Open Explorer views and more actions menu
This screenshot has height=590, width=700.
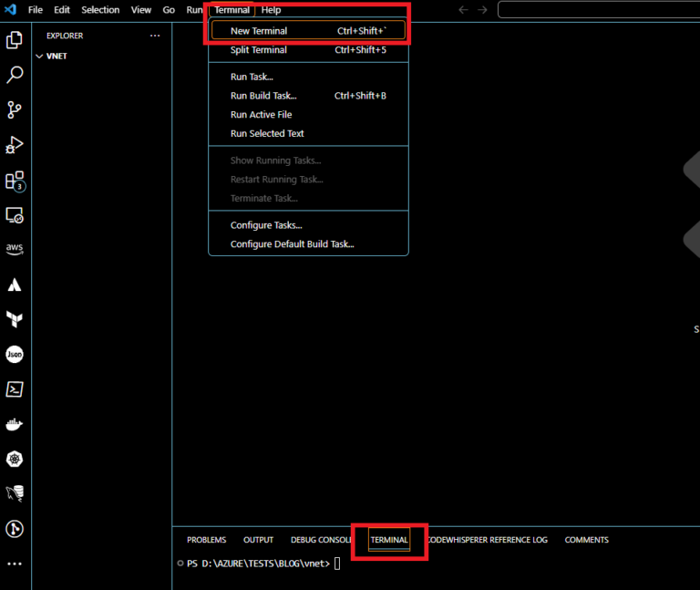[155, 36]
